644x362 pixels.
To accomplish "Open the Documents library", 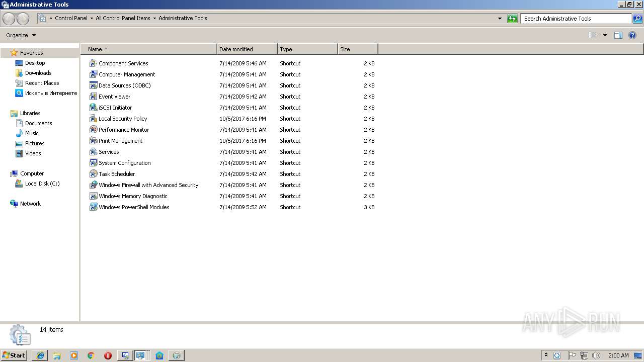I will coord(38,123).
